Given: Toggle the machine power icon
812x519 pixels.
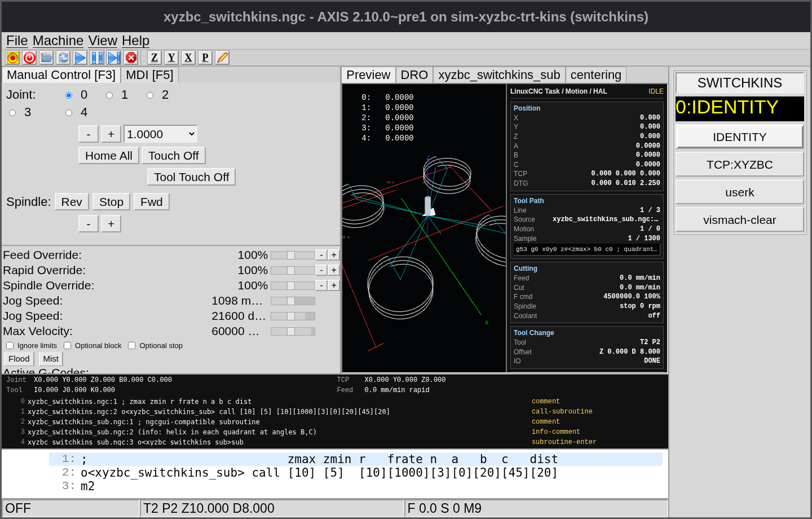Looking at the screenshot, I should coord(30,58).
